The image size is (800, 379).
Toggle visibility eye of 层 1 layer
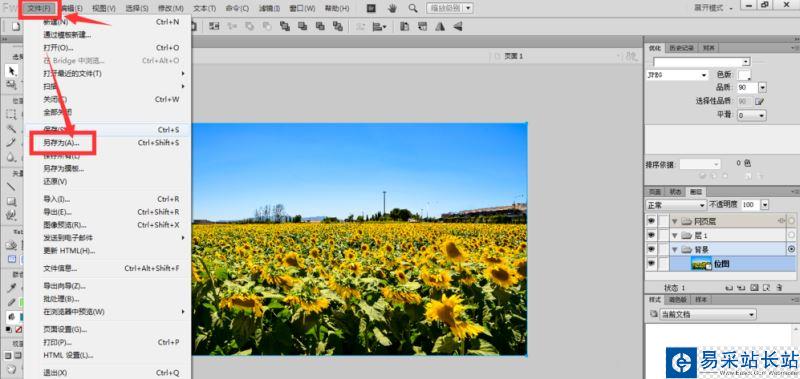click(x=651, y=235)
